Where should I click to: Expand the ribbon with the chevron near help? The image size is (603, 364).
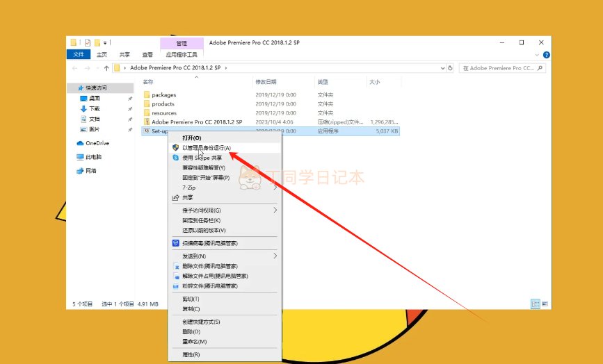(537, 55)
